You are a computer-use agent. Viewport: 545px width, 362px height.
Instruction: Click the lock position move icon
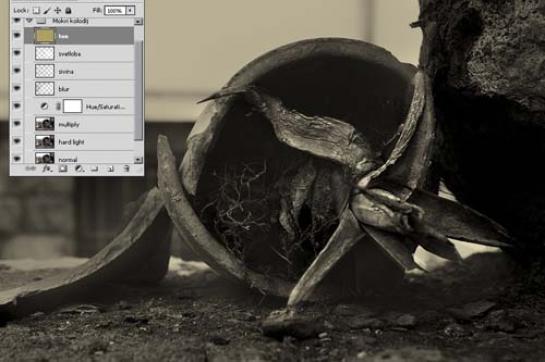58,10
